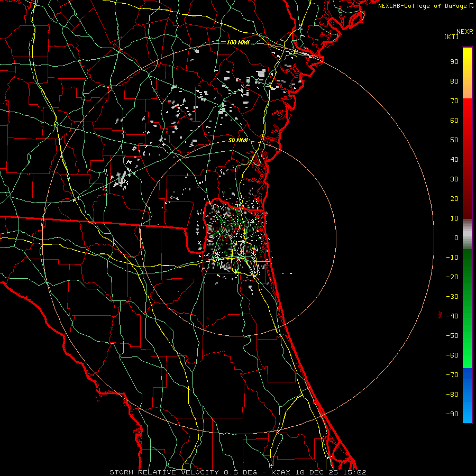Screen dimensions: 476x476
Task: Click the positive 30 velocity scale label
Action: (454, 179)
